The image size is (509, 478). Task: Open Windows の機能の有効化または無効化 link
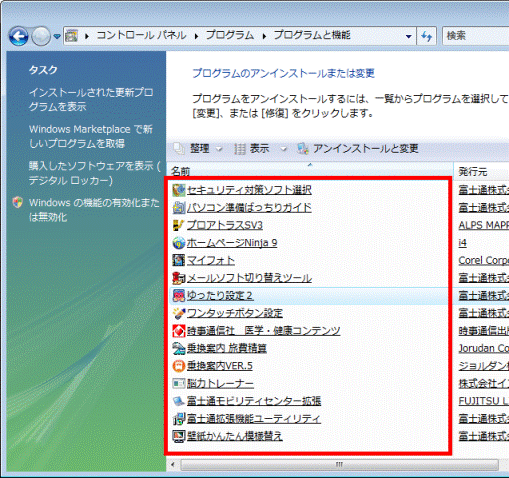click(94, 210)
